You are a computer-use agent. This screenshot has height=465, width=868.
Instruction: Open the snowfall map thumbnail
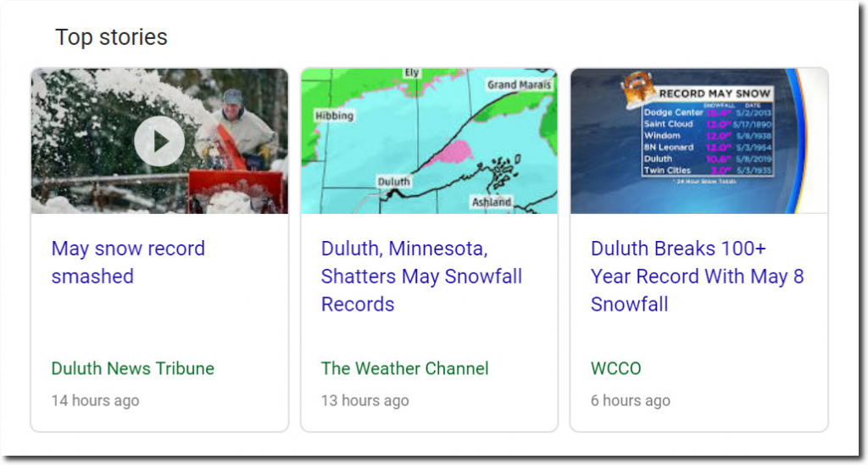click(429, 141)
